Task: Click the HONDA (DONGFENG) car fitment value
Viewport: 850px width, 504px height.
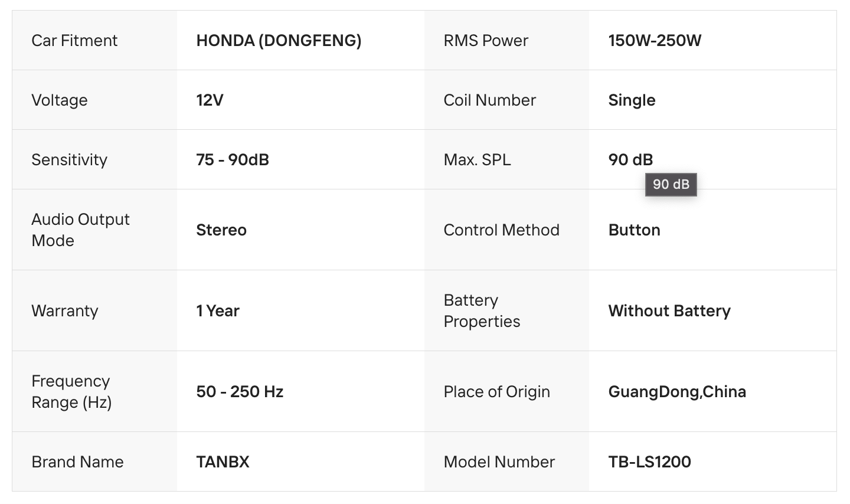Action: point(279,41)
